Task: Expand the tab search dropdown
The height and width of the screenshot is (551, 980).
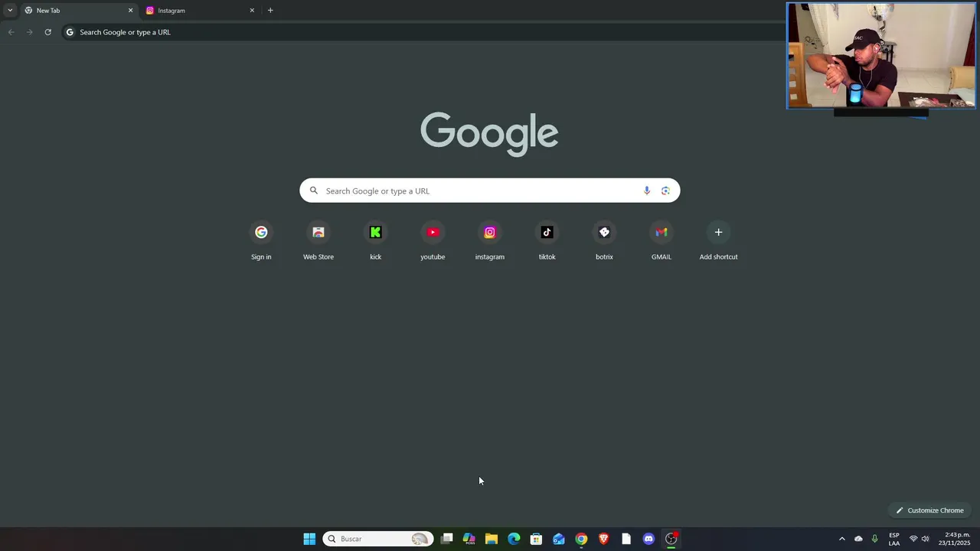Action: pyautogui.click(x=10, y=11)
